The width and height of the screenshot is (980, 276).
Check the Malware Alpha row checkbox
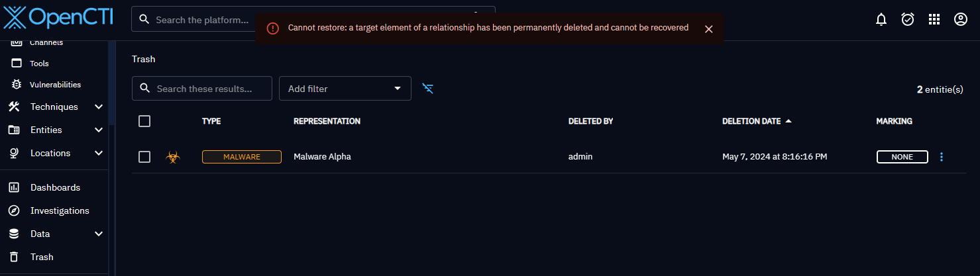[x=144, y=157]
